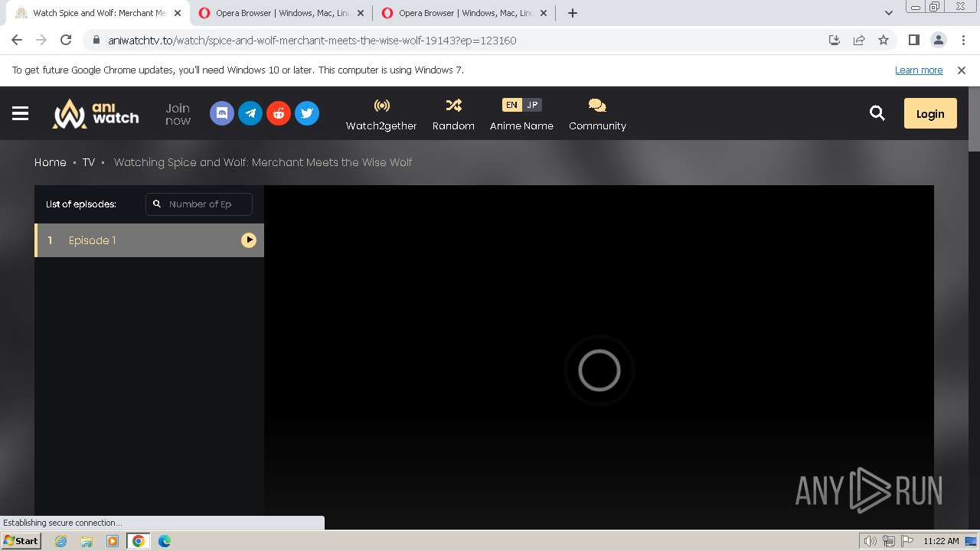
Task: Toggle the Chrome side panel
Action: pyautogui.click(x=913, y=40)
